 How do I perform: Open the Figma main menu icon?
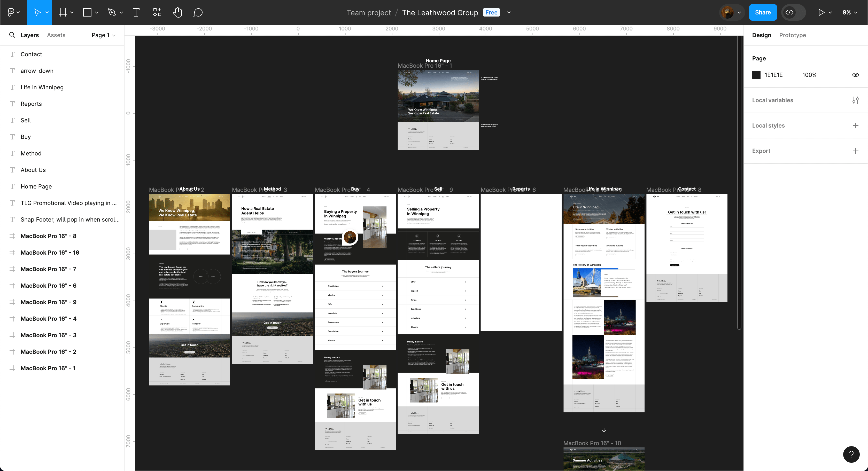[13, 12]
